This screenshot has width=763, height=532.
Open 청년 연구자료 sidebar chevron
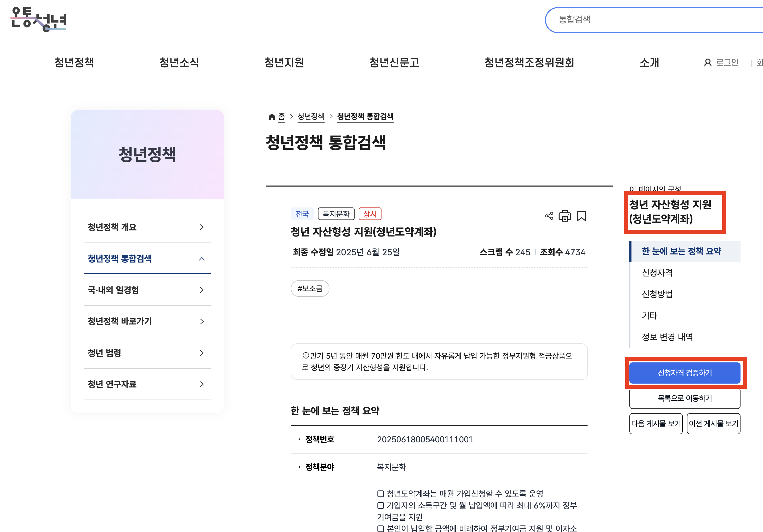click(202, 384)
